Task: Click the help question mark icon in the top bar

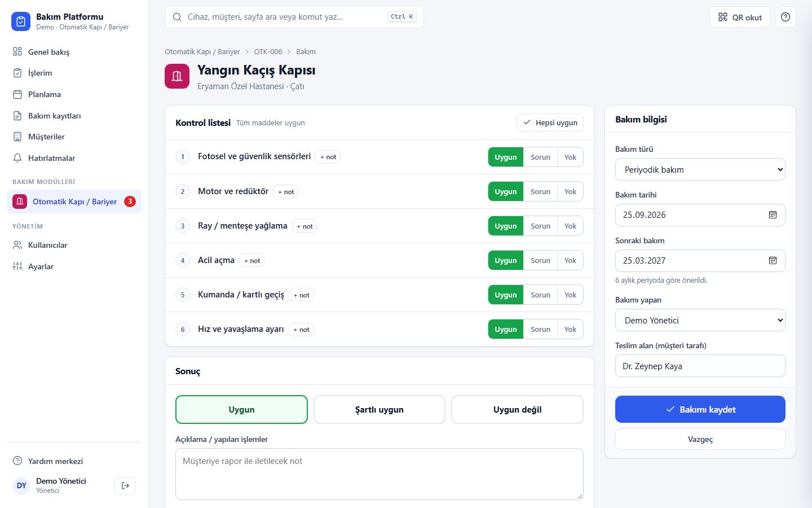Action: point(785,17)
